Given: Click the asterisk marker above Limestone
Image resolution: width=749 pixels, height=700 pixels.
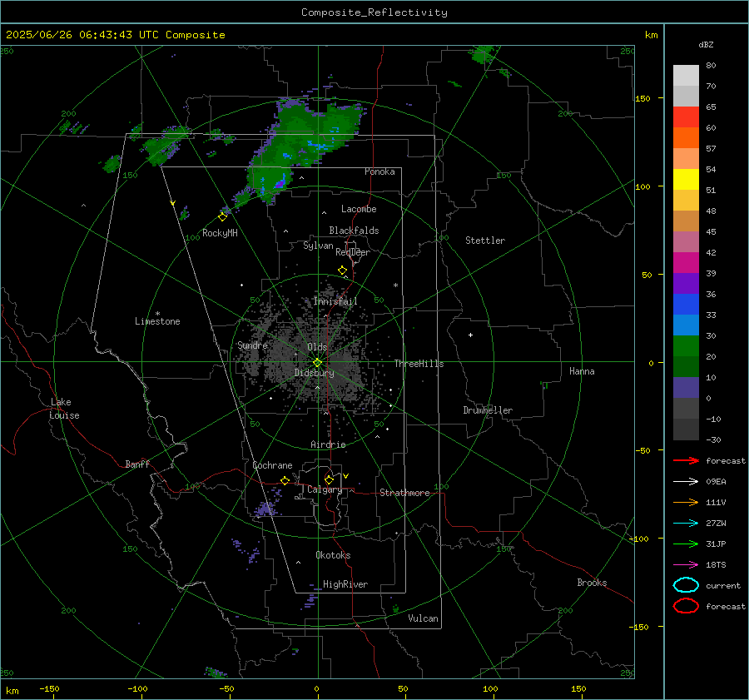Looking at the screenshot, I should (x=157, y=314).
